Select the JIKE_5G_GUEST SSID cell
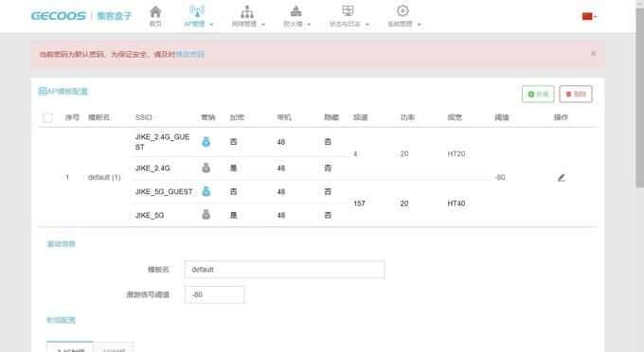The height and width of the screenshot is (352, 644). (164, 191)
